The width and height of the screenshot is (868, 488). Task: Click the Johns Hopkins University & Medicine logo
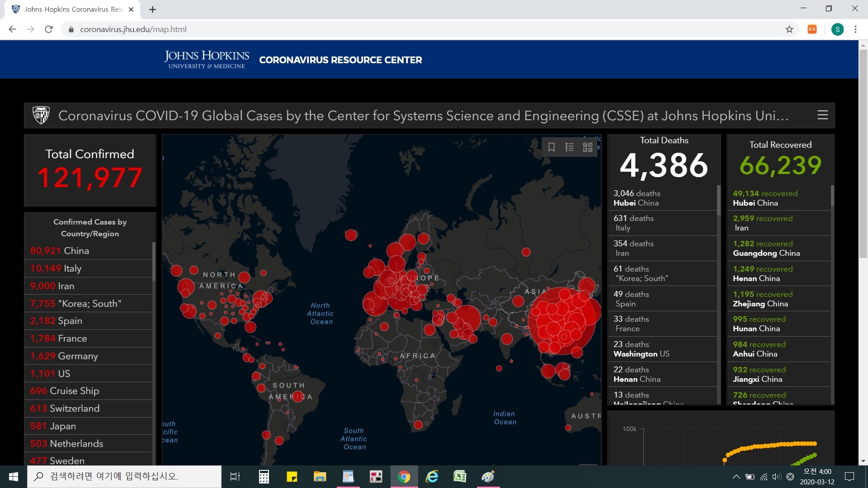pyautogui.click(x=207, y=60)
